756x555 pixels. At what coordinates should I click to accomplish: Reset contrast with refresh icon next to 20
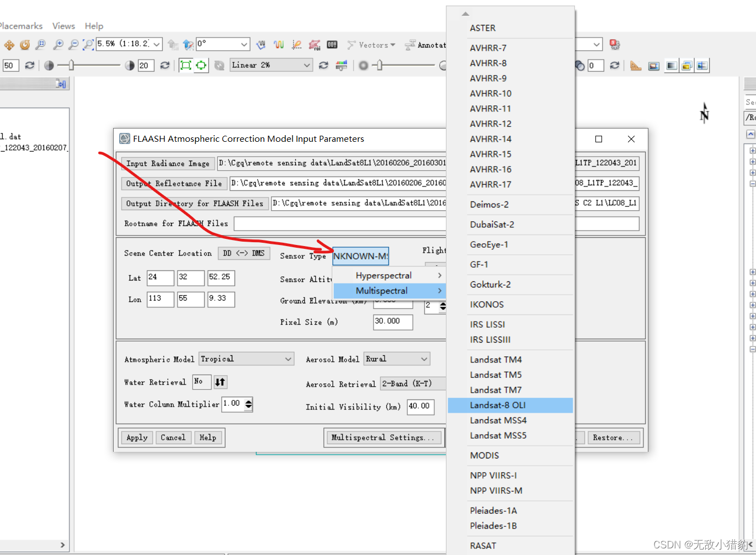[164, 65]
